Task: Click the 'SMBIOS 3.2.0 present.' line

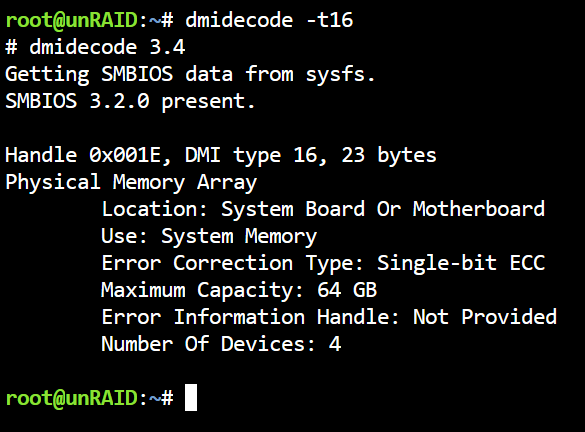Action: point(130,101)
